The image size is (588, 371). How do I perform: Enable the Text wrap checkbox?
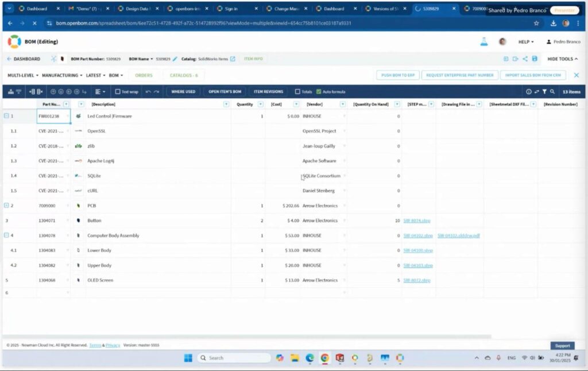[118, 91]
